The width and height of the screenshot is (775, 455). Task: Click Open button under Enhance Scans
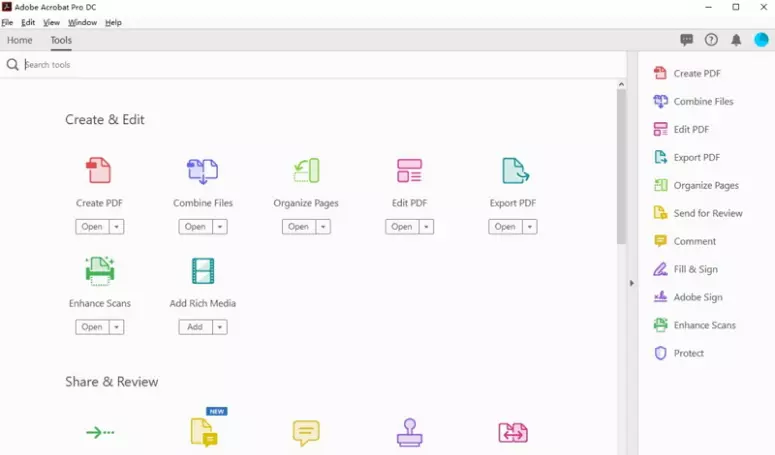(92, 327)
